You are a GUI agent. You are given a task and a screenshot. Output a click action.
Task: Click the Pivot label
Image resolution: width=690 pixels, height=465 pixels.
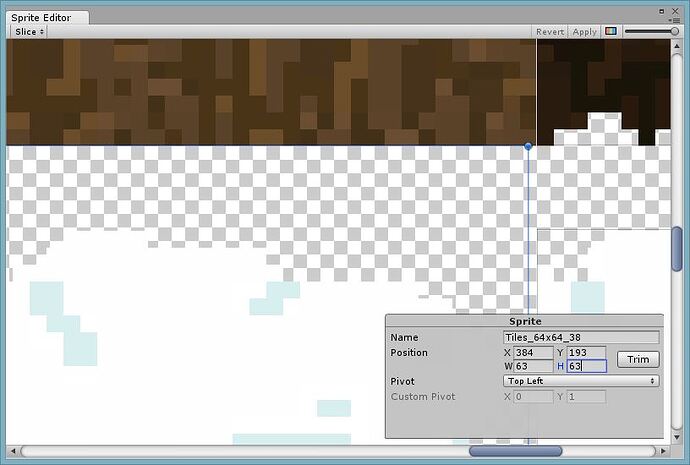[x=403, y=381]
